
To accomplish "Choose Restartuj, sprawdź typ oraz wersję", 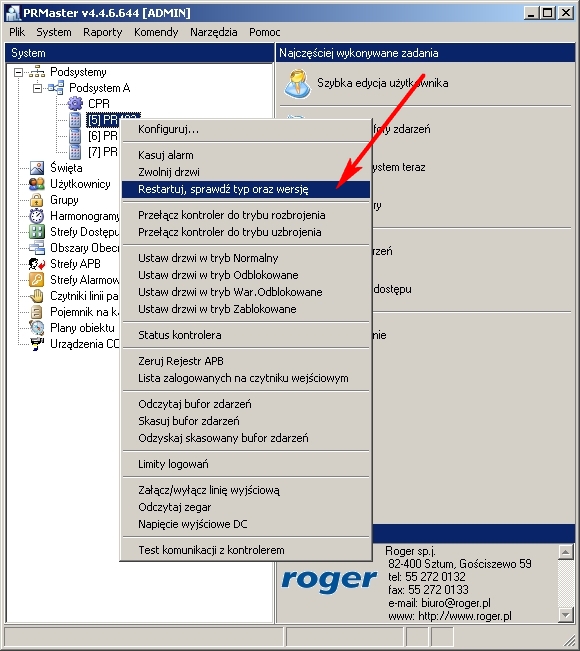I will click(x=246, y=189).
